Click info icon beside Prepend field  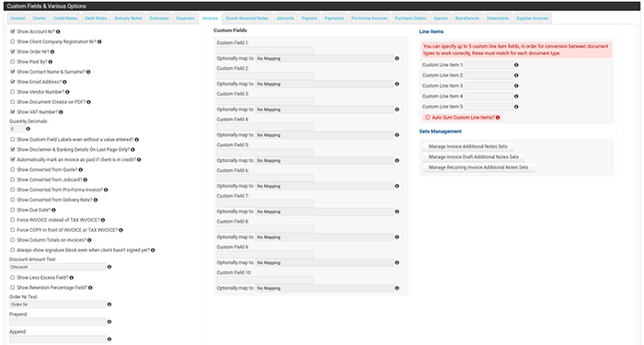tap(109, 322)
